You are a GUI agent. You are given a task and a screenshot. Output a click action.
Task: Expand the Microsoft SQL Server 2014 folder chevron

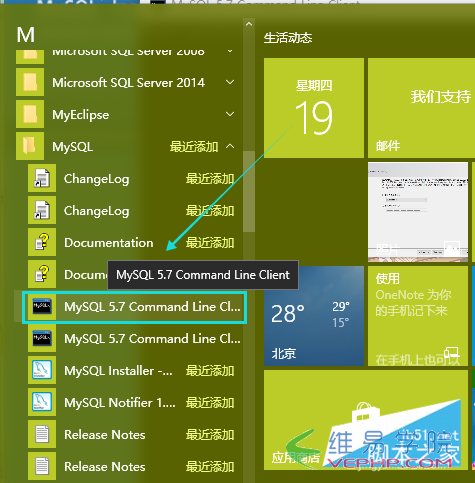coord(230,82)
